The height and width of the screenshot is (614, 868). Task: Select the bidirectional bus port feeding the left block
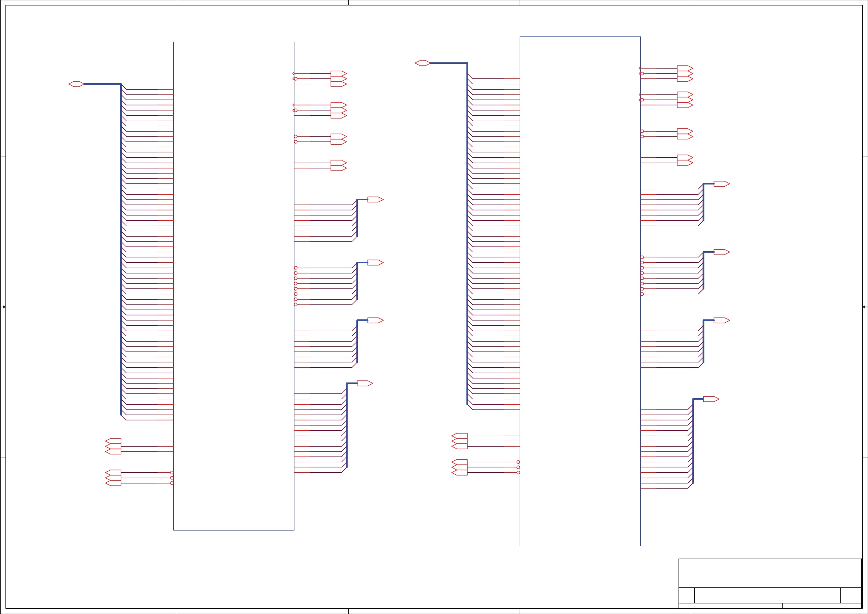point(76,84)
